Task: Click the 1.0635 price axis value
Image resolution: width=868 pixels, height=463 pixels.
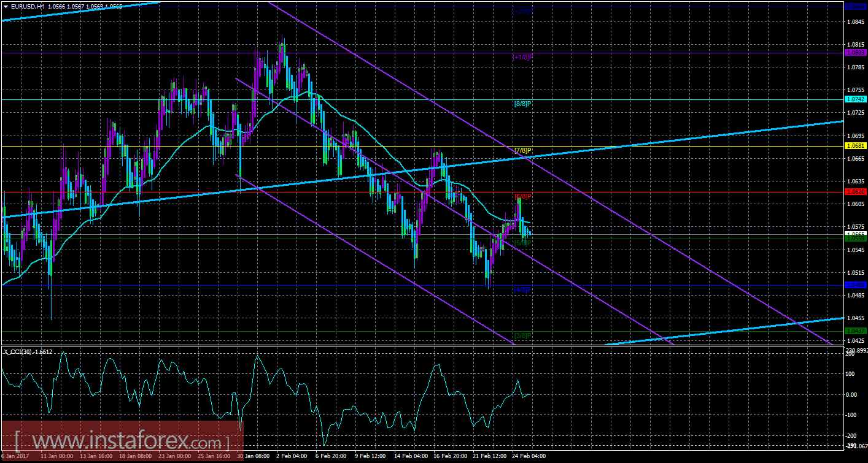Action: pos(856,182)
